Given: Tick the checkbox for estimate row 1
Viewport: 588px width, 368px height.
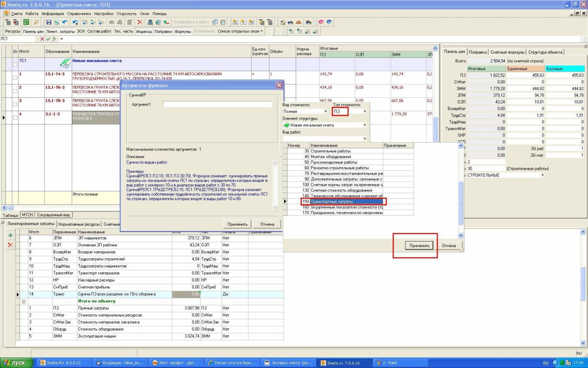Looking at the screenshot, I should (x=15, y=77).
